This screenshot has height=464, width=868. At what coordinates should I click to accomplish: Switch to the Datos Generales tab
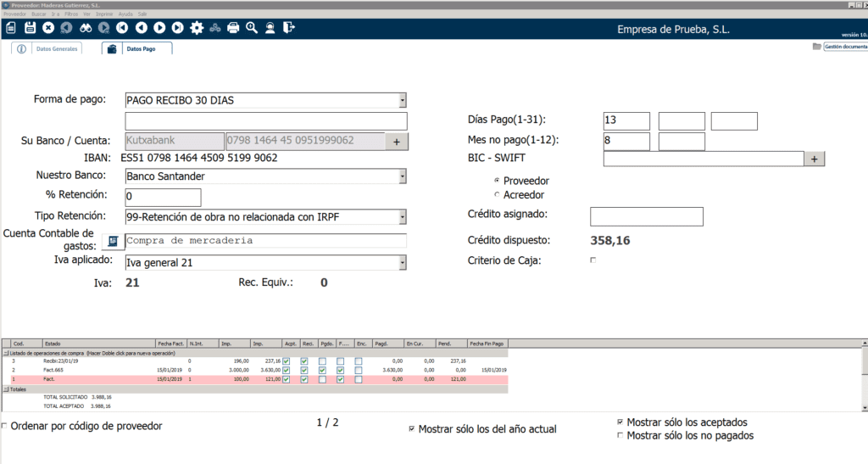(x=51, y=49)
